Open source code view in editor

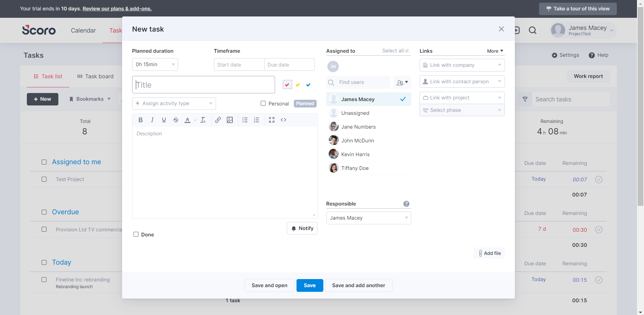coord(283,120)
